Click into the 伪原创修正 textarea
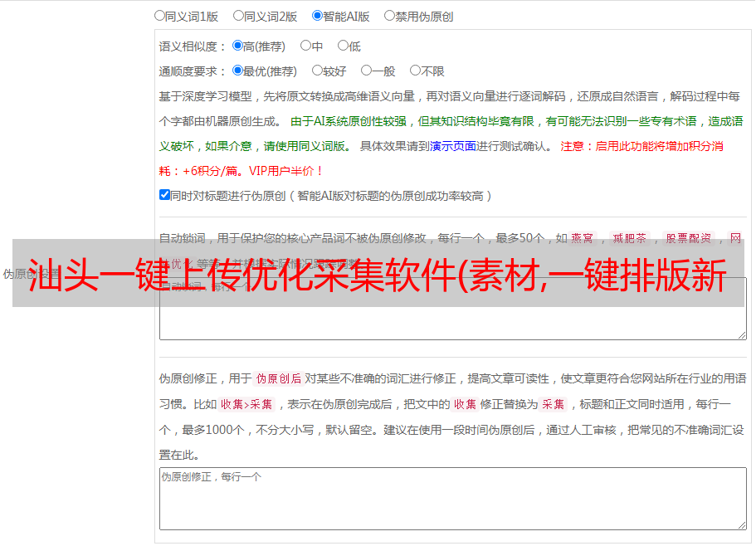 [453, 499]
